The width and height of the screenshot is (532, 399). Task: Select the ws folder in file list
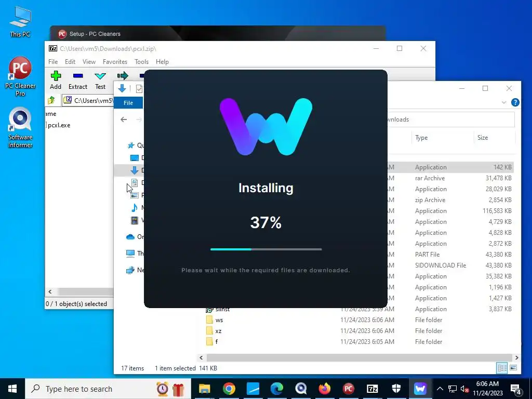point(220,320)
